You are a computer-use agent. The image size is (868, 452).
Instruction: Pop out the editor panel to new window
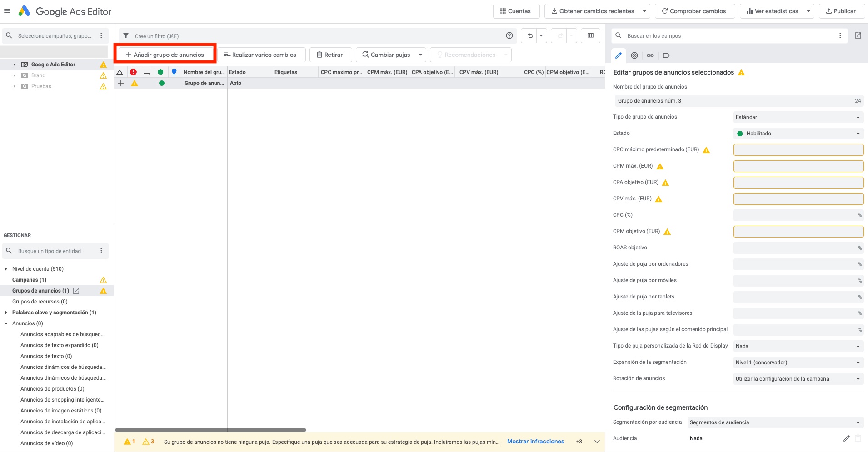(858, 36)
